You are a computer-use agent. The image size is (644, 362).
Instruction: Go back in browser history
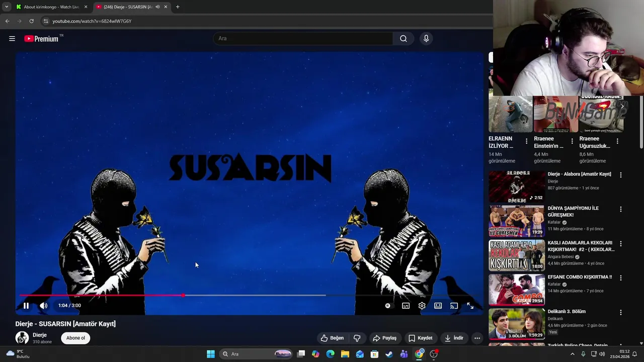click(7, 21)
